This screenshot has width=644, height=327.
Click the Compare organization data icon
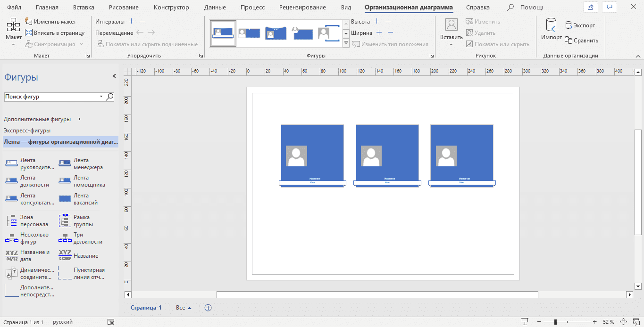[569, 41]
